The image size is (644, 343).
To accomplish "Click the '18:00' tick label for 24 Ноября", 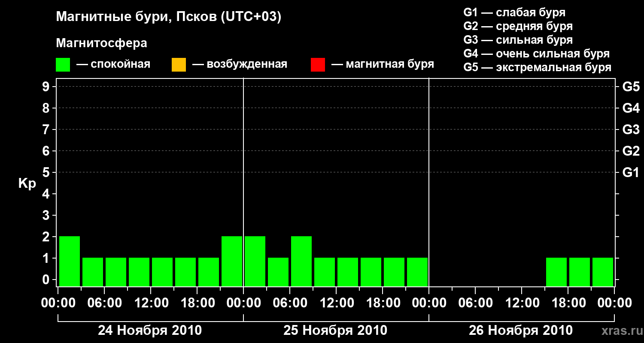I will click(197, 303).
